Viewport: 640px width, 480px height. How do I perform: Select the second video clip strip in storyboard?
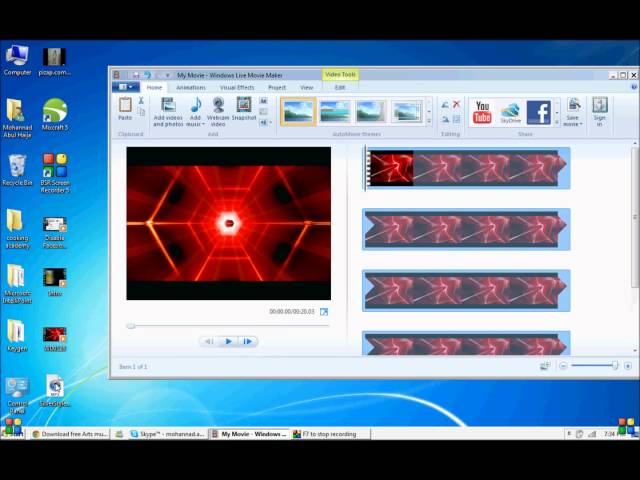coord(466,229)
